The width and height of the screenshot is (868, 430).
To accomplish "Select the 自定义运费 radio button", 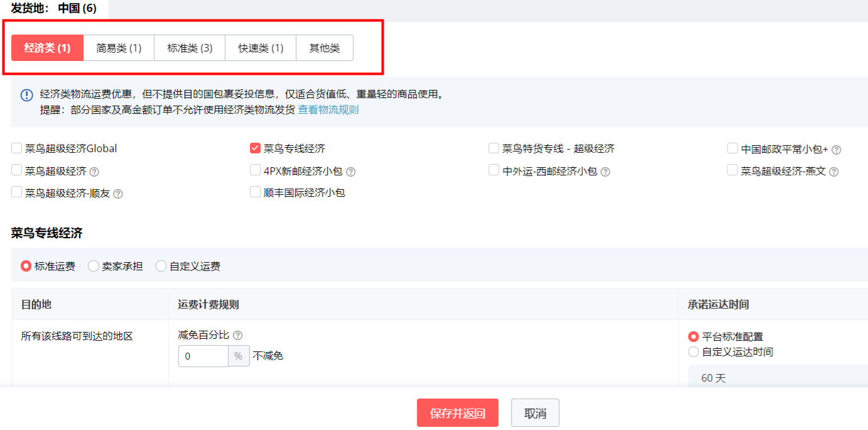I will point(162,265).
